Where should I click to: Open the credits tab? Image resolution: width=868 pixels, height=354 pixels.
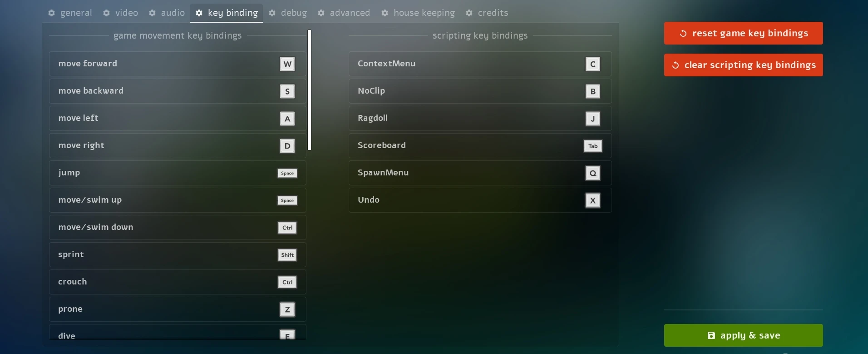tap(487, 13)
